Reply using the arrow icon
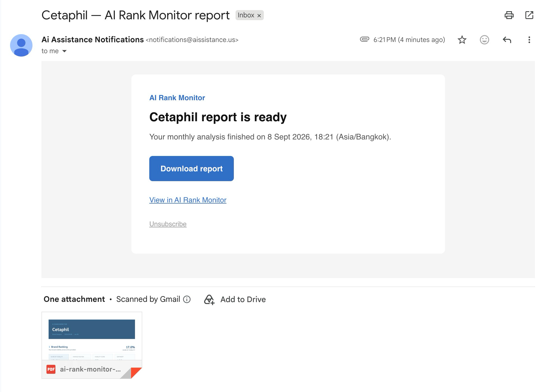The image size is (545, 392). [x=507, y=40]
